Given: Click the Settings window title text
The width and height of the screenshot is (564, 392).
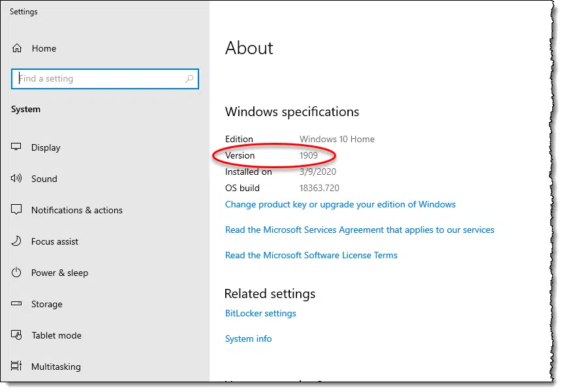Looking at the screenshot, I should [23, 12].
